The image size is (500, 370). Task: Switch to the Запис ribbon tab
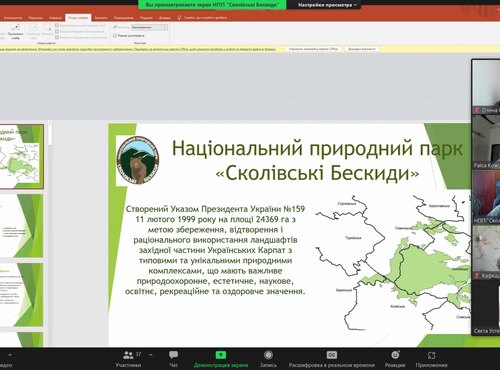pos(101,18)
